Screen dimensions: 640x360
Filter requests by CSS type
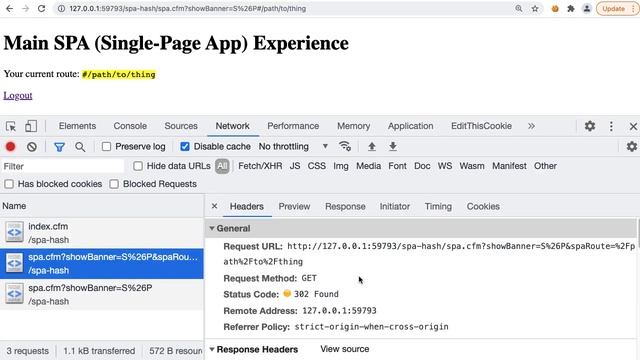317,166
